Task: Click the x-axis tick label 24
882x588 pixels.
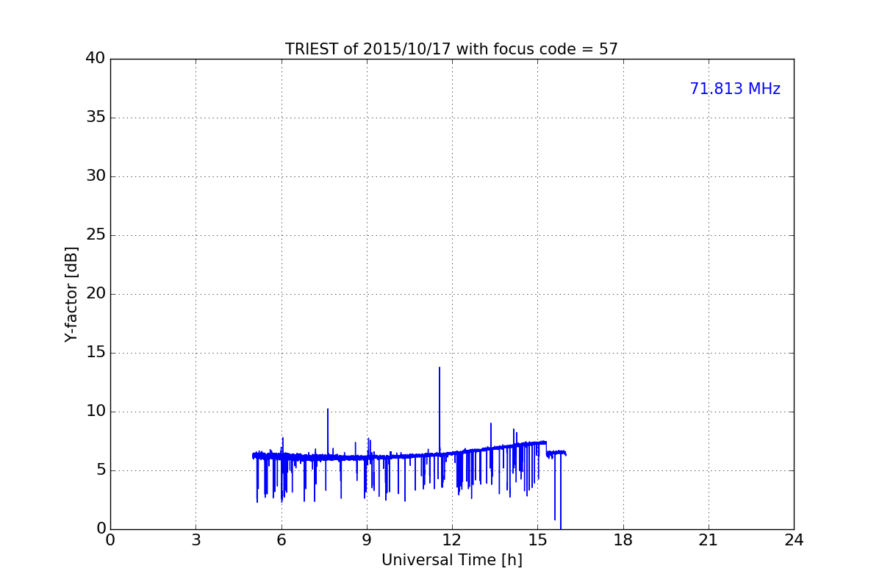Action: (x=794, y=540)
